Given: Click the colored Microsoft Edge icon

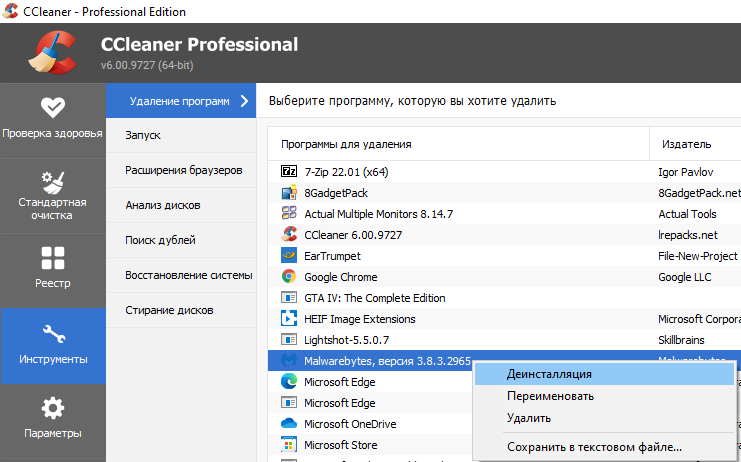Looking at the screenshot, I should pos(289,381).
